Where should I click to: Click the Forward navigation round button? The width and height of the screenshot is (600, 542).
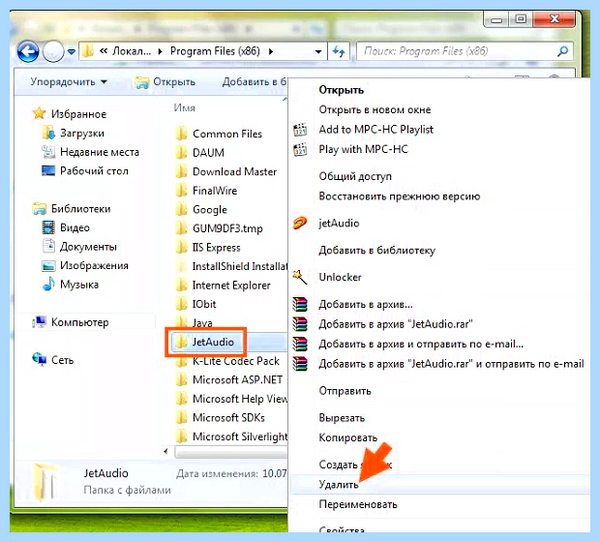53,51
